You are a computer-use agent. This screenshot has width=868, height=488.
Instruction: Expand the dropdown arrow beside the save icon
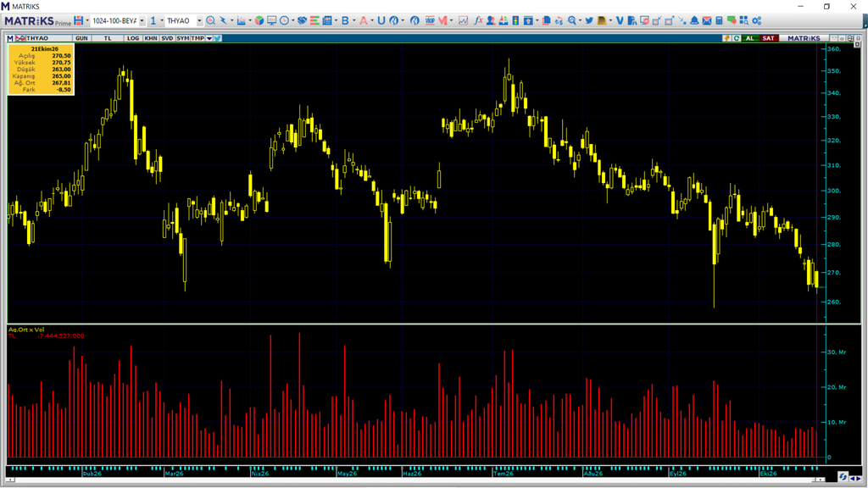87,21
